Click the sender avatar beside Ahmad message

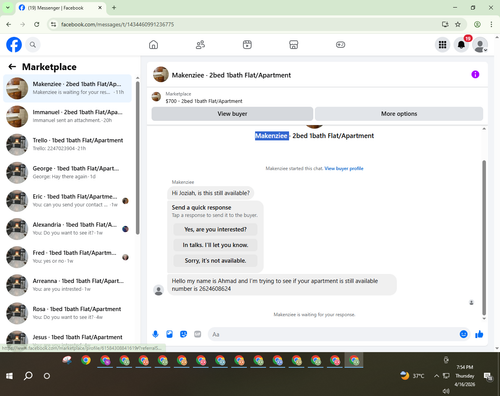(x=159, y=290)
